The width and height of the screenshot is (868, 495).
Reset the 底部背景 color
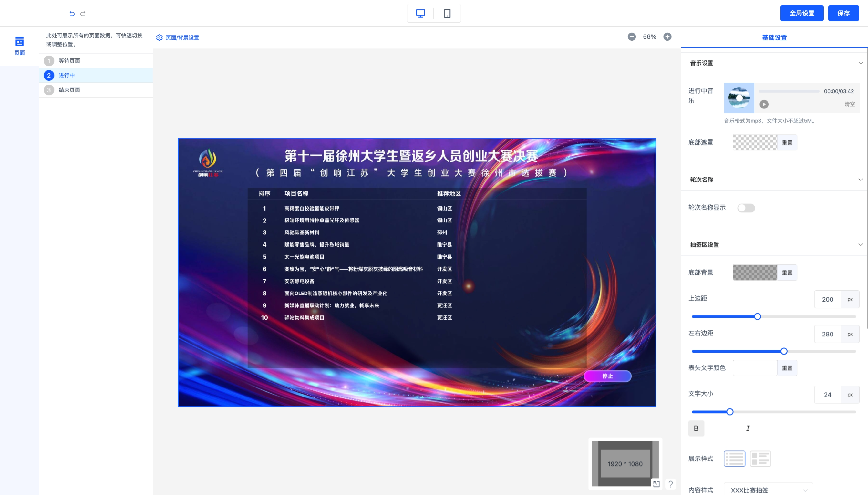click(787, 273)
